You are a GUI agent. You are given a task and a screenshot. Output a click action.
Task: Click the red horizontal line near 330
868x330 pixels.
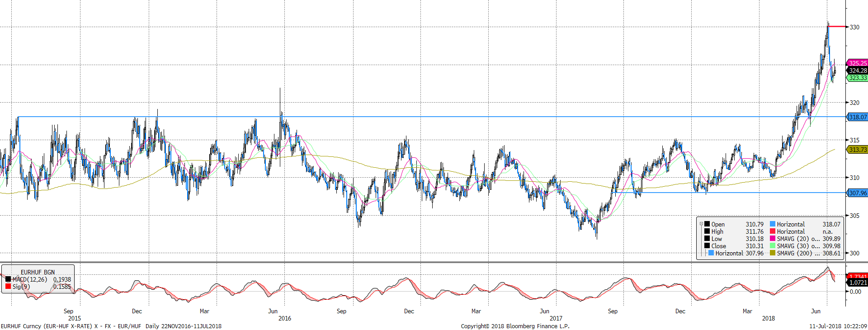(837, 27)
